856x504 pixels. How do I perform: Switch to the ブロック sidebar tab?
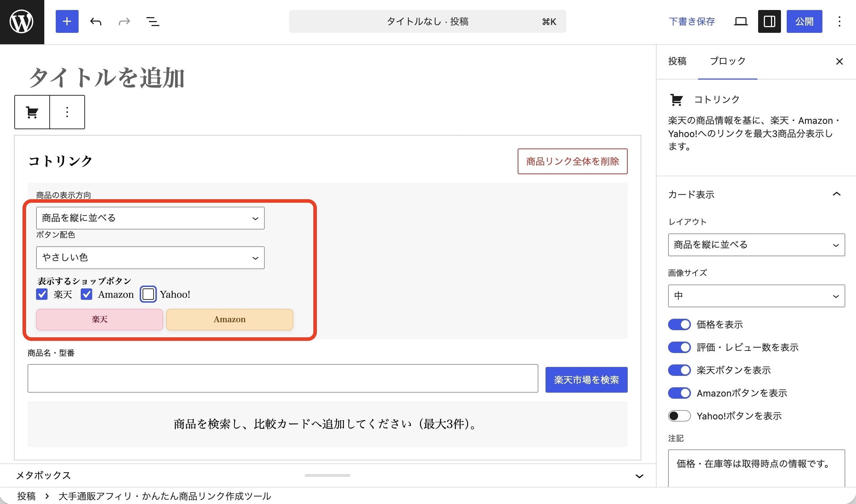tap(728, 61)
